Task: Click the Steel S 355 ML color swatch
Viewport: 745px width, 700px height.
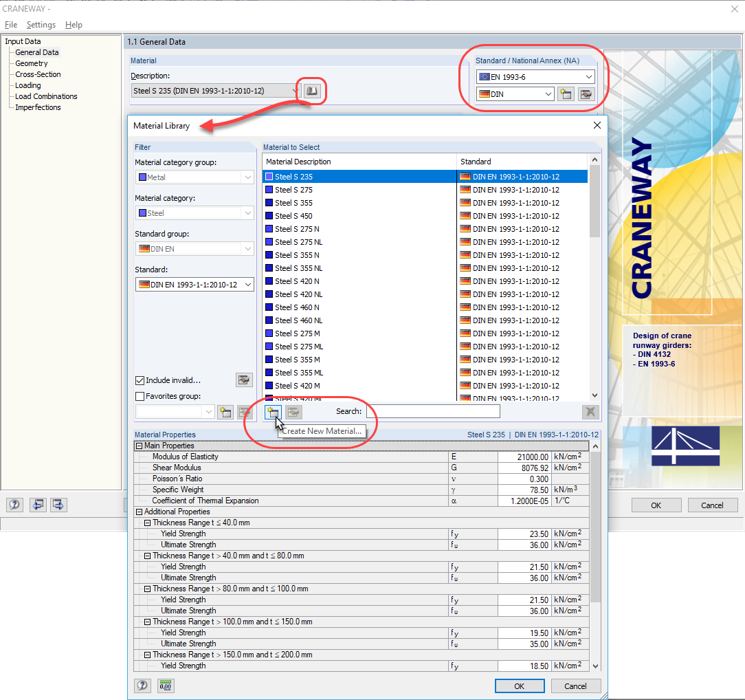Action: pos(269,373)
